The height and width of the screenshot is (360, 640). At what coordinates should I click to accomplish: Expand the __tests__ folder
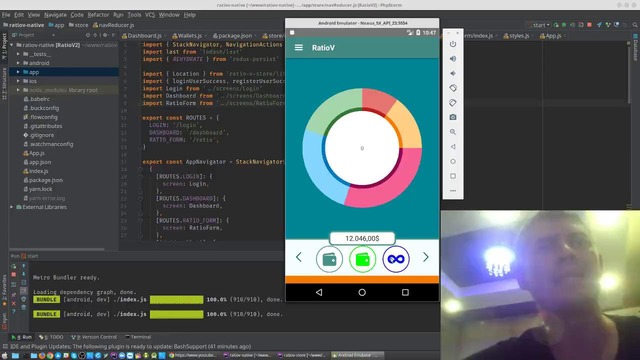[18, 54]
